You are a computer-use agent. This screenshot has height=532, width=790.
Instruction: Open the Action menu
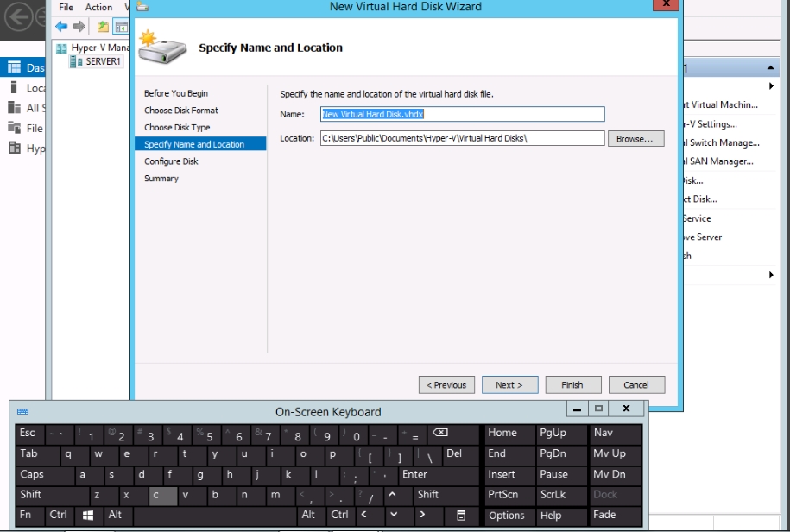tap(98, 7)
